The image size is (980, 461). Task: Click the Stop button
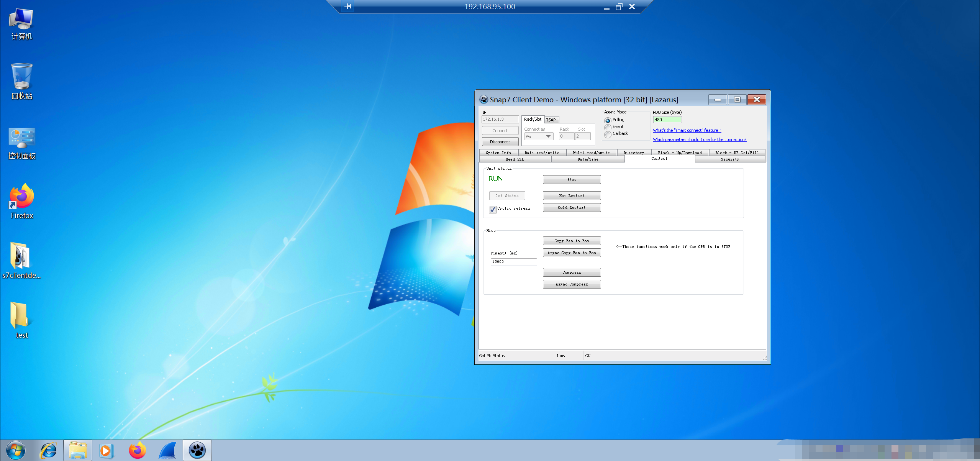(x=572, y=179)
